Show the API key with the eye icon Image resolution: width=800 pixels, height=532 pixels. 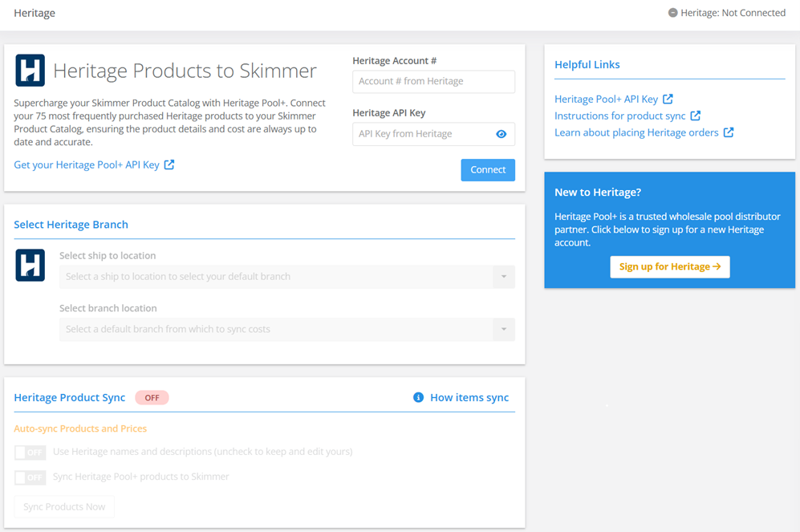501,134
